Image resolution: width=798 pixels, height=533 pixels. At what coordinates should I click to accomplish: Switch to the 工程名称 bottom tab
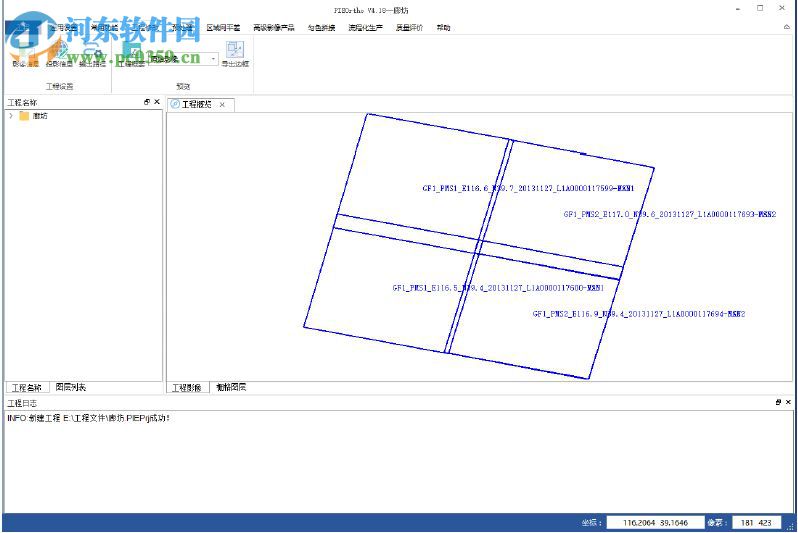click(x=26, y=387)
